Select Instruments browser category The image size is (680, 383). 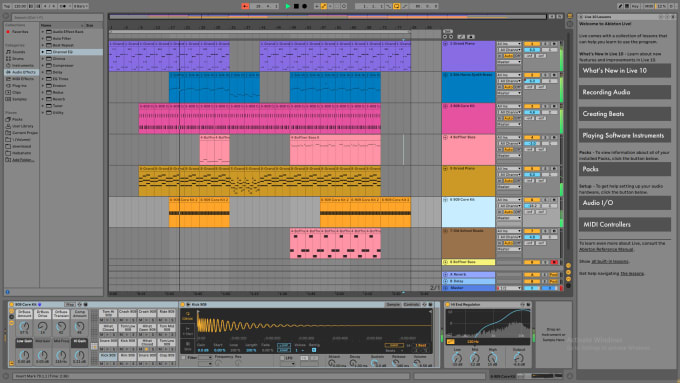click(x=22, y=65)
